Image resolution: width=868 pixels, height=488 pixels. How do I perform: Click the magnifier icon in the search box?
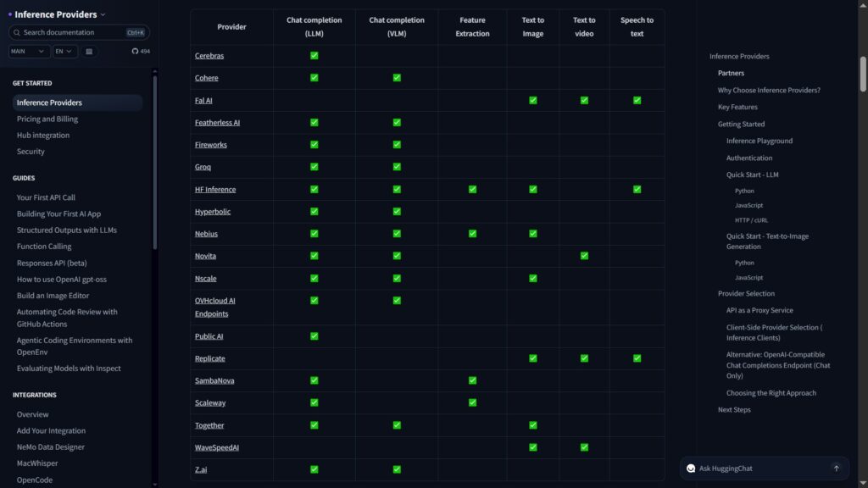[17, 32]
